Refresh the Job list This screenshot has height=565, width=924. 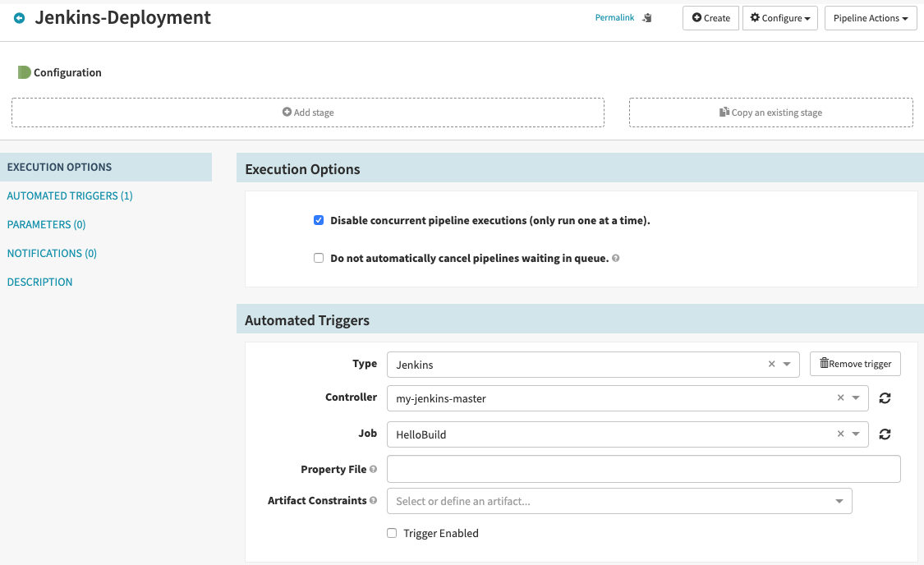[x=885, y=434]
